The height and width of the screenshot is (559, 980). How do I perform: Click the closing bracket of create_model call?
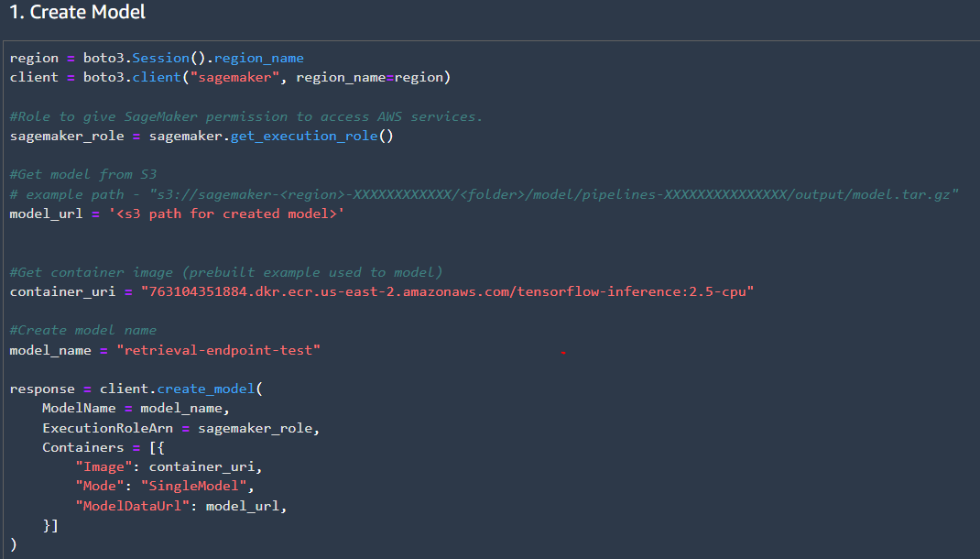pos(11,543)
